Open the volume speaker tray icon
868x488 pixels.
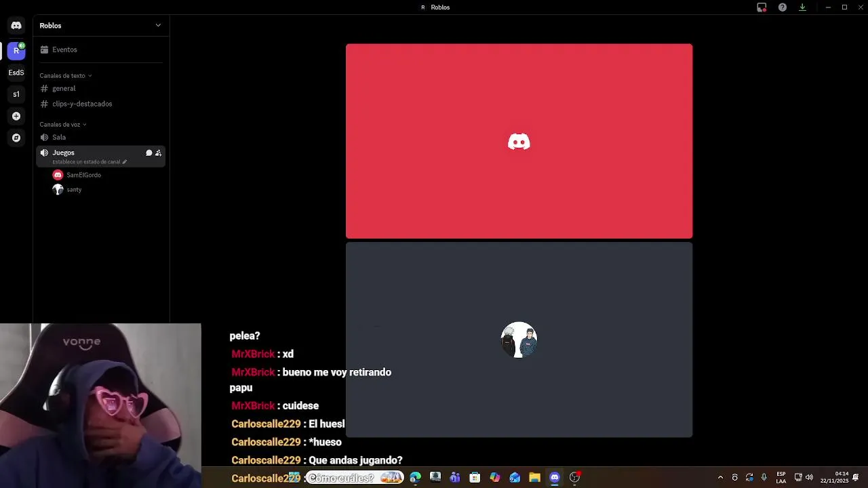click(809, 478)
